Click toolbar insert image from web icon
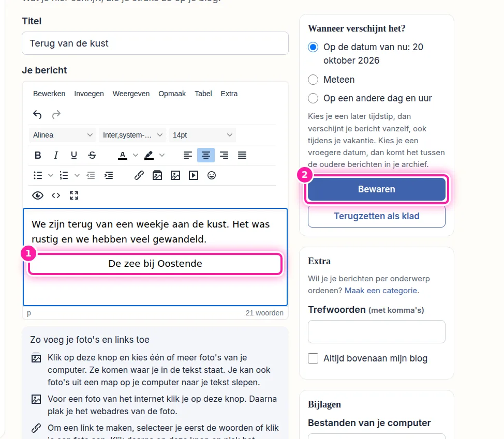504x439 pixels. click(175, 175)
